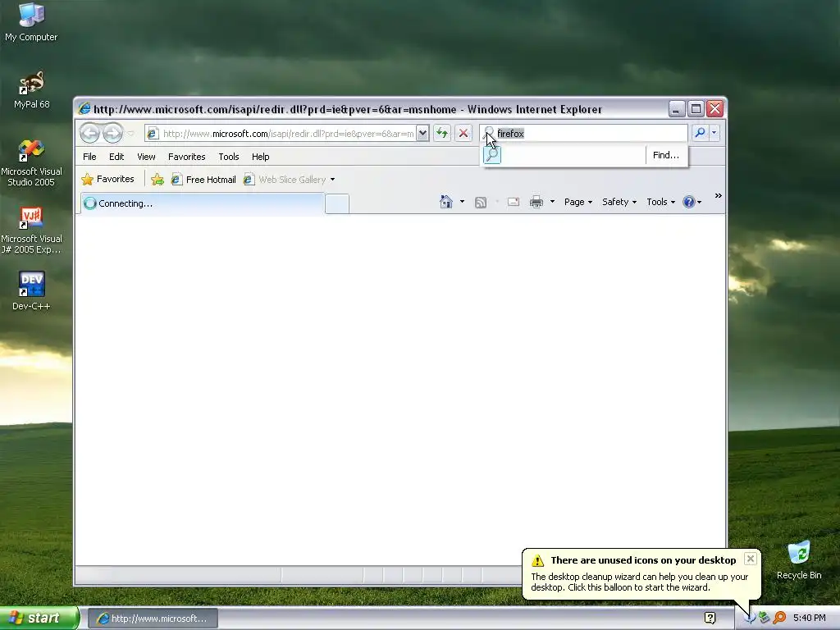This screenshot has height=630, width=840.
Task: Expand the recent pages dropdown arrow
Action: pyautogui.click(x=130, y=134)
